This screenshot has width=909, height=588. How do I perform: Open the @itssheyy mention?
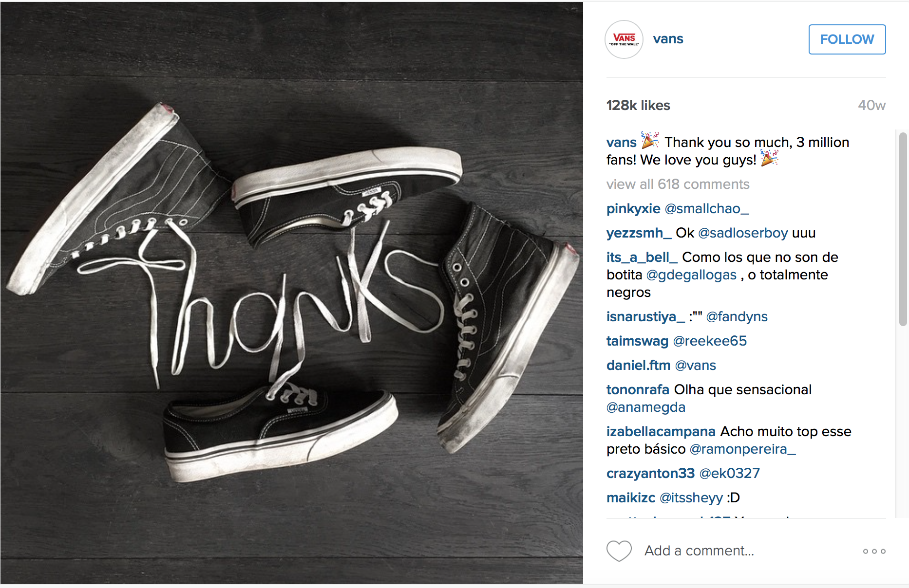pos(691,498)
